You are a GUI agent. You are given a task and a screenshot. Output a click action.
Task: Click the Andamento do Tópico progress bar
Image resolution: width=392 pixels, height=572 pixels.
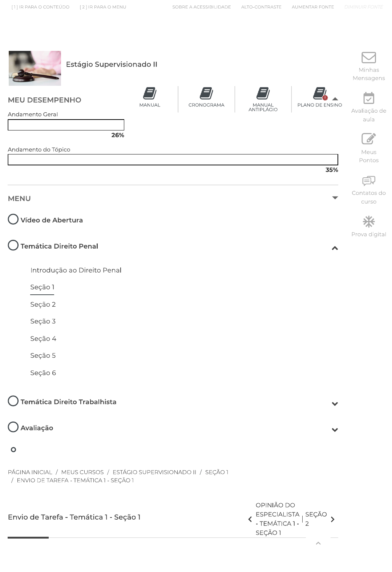click(173, 160)
